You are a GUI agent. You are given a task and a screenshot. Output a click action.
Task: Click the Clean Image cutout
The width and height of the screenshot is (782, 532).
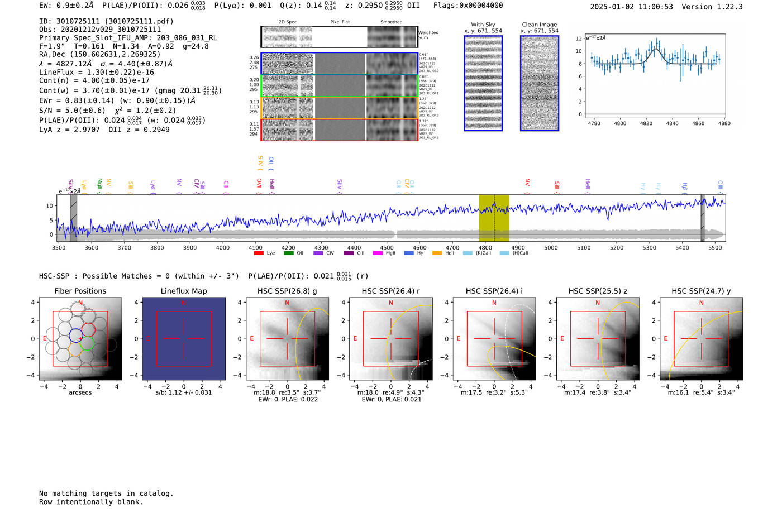[x=540, y=83]
